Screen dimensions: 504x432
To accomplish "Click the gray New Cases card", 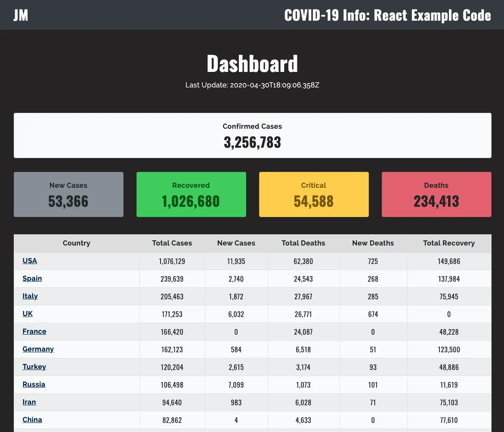I will pyautogui.click(x=68, y=195).
